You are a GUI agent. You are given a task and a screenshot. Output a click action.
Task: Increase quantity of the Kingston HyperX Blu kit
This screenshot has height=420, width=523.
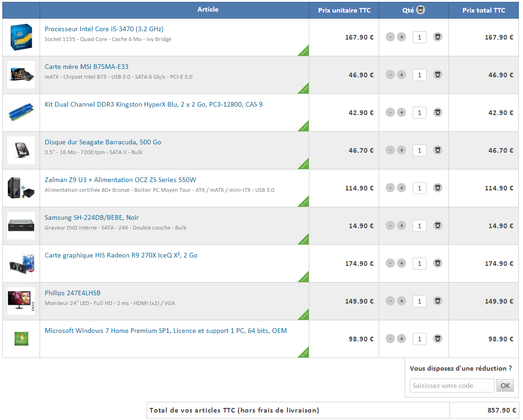click(x=401, y=112)
